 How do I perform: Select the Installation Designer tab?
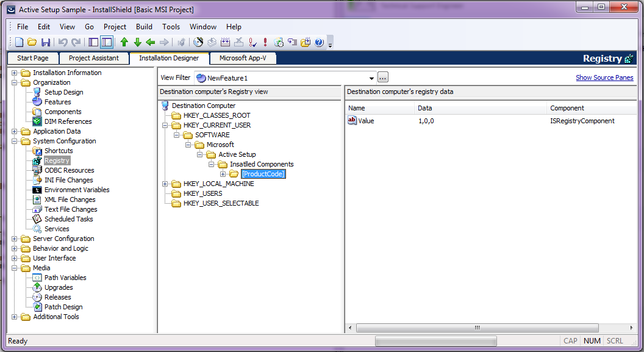point(169,59)
